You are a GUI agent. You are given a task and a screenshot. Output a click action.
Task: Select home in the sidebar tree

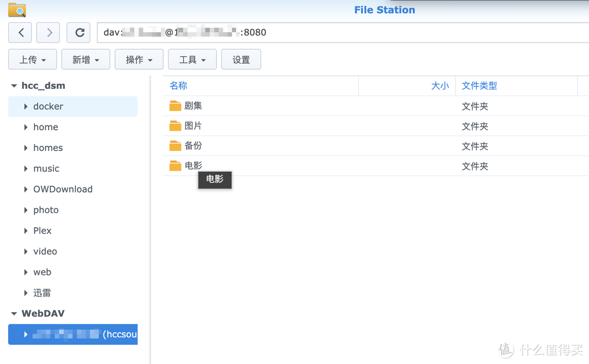pos(45,127)
